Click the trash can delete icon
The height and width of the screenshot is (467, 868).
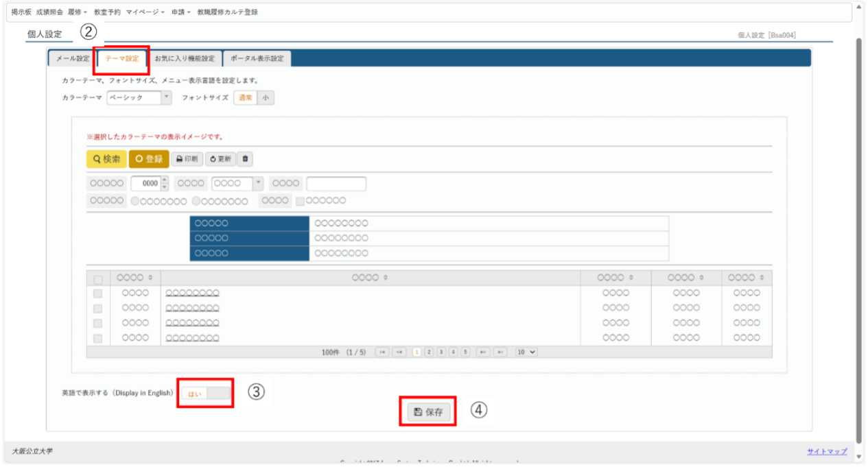(x=246, y=159)
